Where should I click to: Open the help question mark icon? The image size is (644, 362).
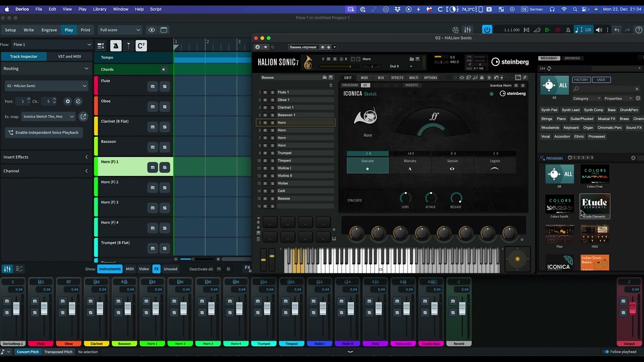[639, 30]
